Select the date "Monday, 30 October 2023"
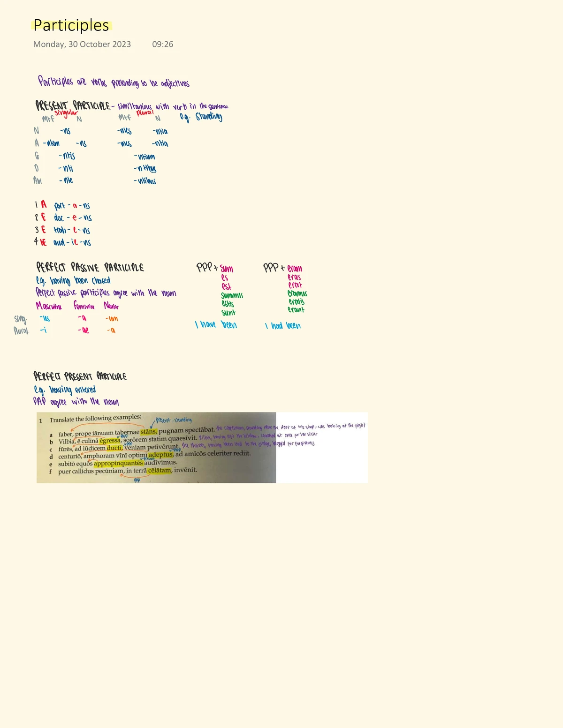This screenshot has width=563, height=728. (82, 44)
